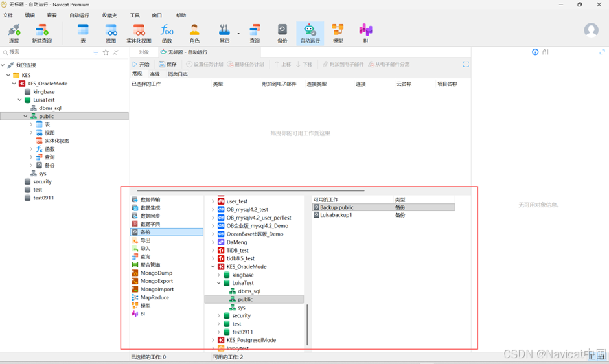The width and height of the screenshot is (609, 364).
Task: Click the filter icon beside search box
Action: 96,52
